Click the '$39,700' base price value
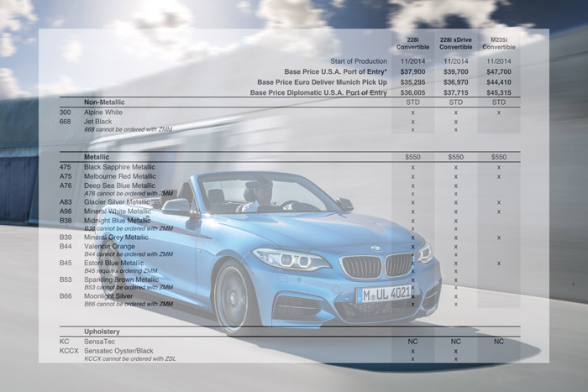The height and width of the screenshot is (392, 588). click(x=455, y=71)
